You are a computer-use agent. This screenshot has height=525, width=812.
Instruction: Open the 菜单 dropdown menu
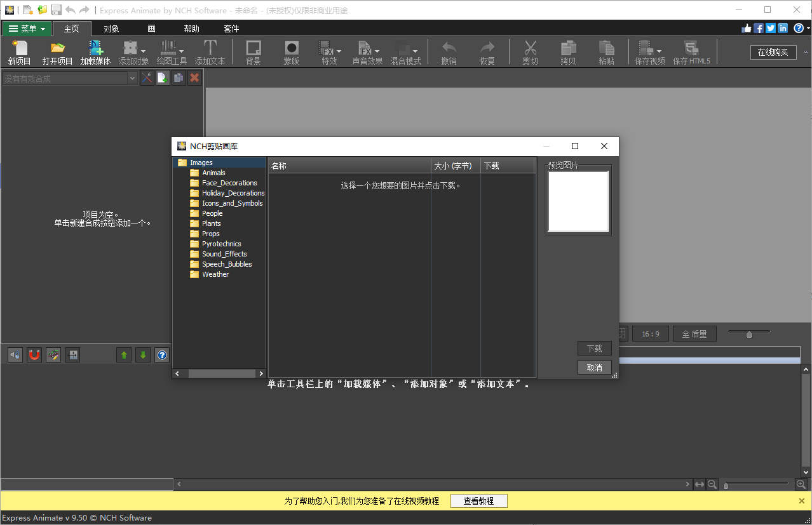click(27, 29)
